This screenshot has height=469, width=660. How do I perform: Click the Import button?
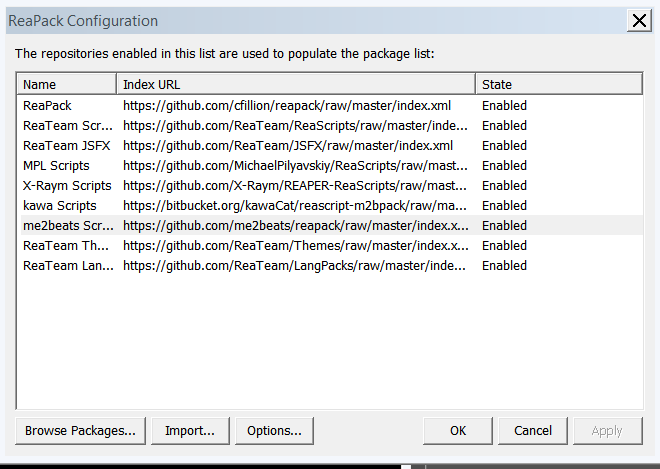point(190,431)
